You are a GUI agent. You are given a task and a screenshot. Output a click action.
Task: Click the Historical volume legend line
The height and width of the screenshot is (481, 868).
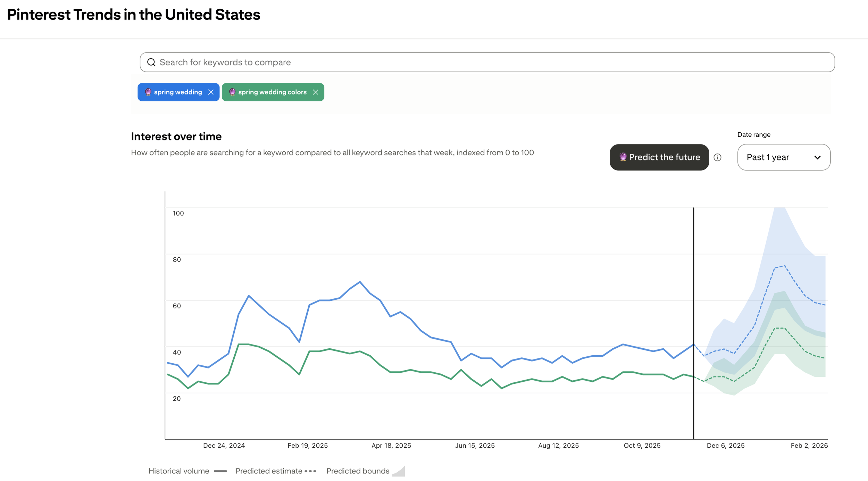(x=220, y=471)
